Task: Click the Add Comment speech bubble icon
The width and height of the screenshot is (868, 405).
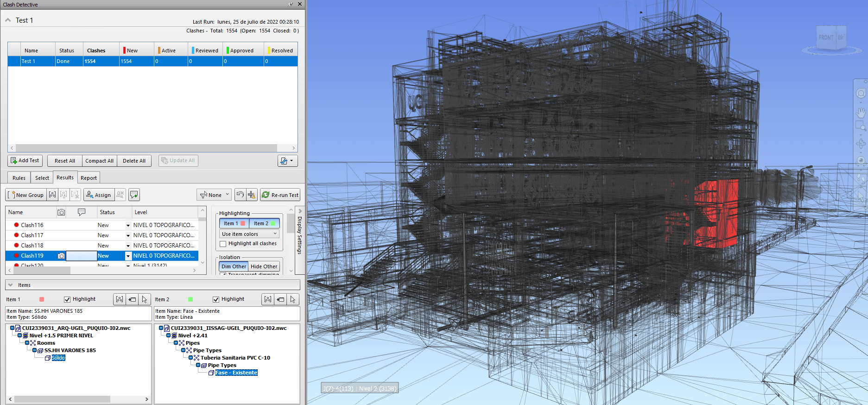Action: [134, 195]
